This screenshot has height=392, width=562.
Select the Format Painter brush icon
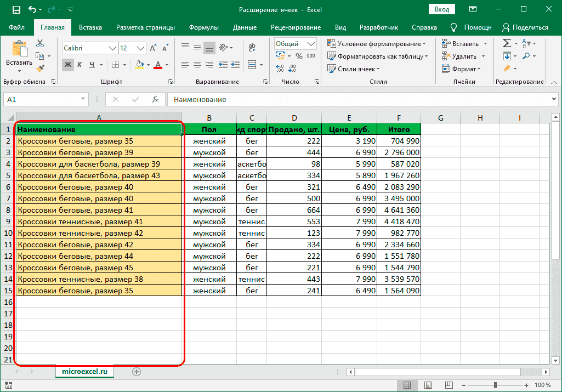[x=40, y=68]
